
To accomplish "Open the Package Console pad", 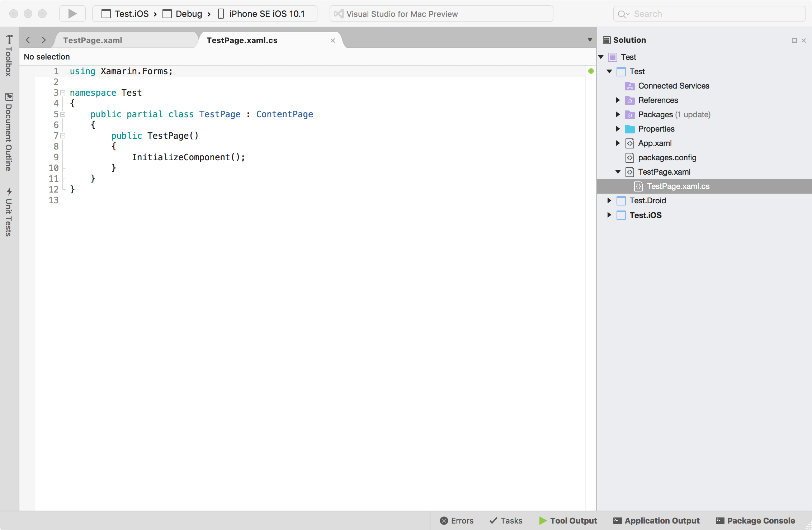I will 755,521.
